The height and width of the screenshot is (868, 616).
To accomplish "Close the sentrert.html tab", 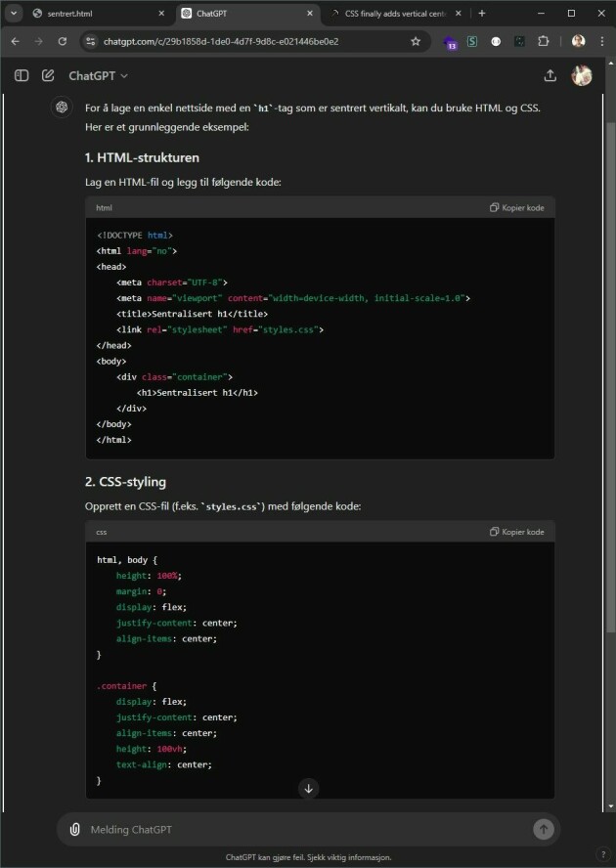I will coord(161,14).
